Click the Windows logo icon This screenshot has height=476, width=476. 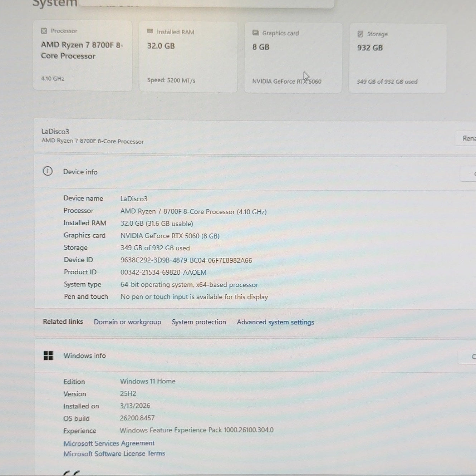(x=48, y=355)
